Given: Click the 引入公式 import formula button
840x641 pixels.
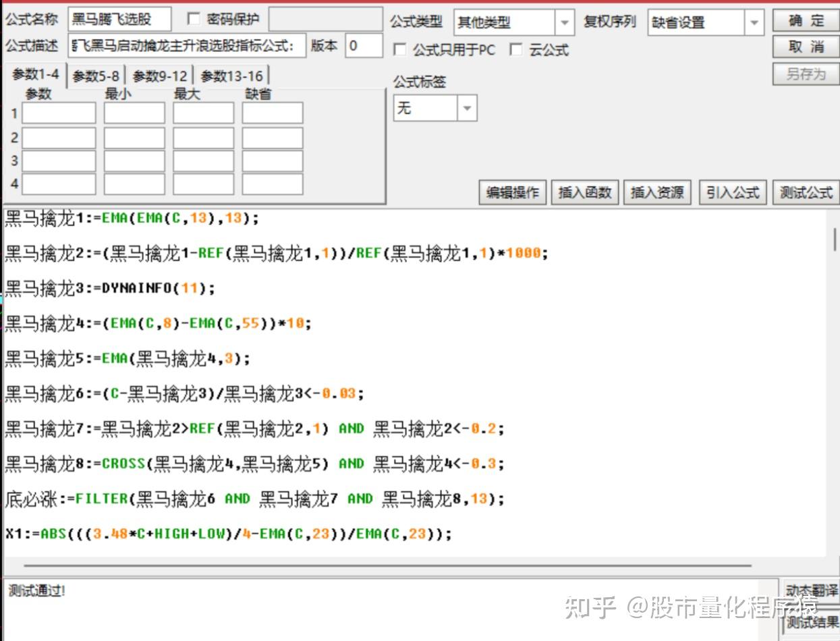Looking at the screenshot, I should (733, 192).
